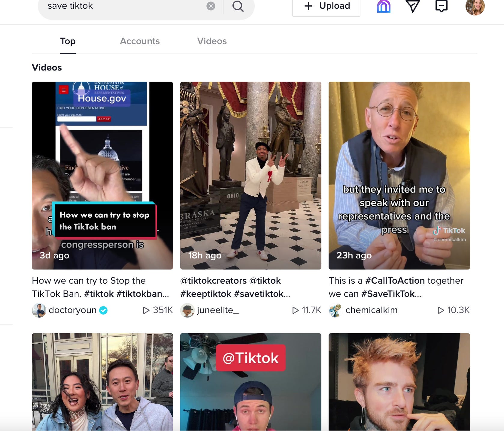This screenshot has width=504, height=431.
Task: Click doctoryoun's blue verified badge
Action: pos(104,310)
